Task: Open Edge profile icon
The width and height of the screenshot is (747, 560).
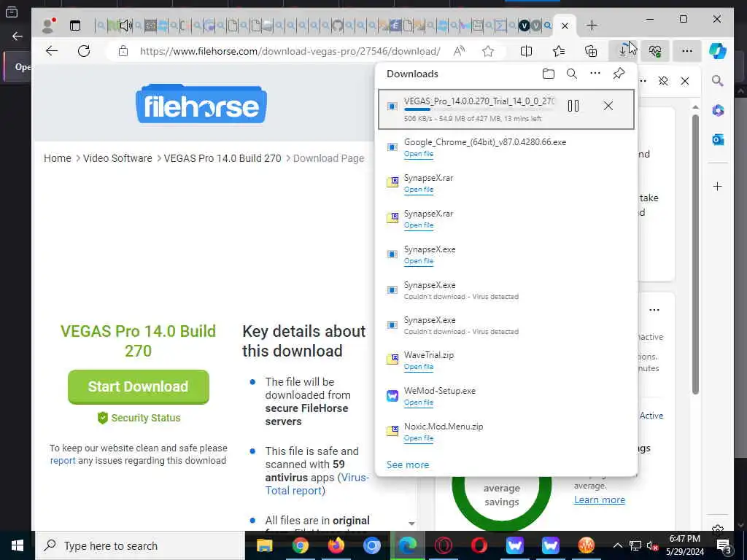Action: (48, 26)
